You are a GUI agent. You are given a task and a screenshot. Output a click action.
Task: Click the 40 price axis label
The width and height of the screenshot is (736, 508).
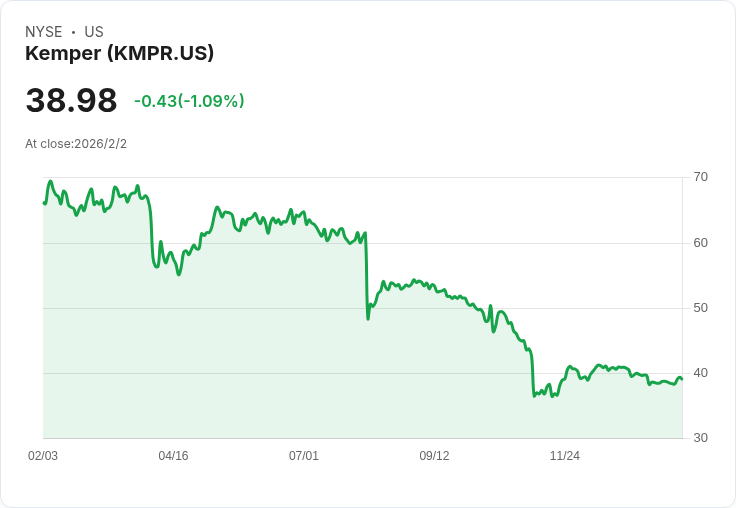[x=700, y=373]
